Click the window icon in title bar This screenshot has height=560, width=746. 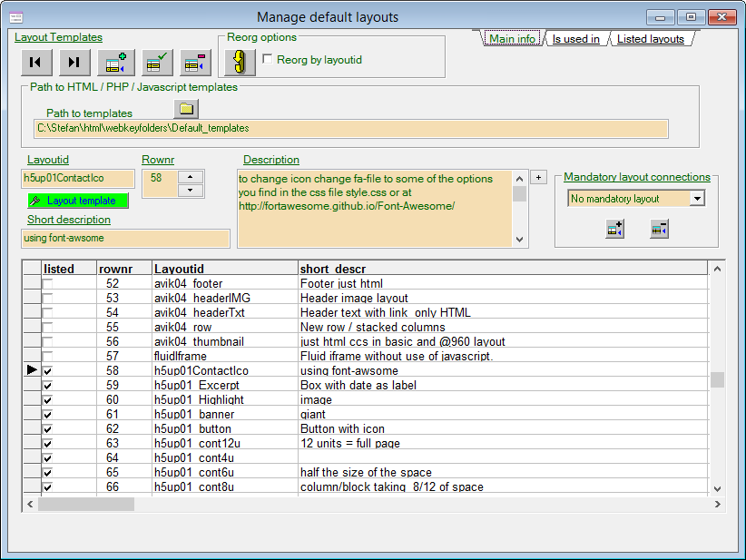(x=16, y=17)
